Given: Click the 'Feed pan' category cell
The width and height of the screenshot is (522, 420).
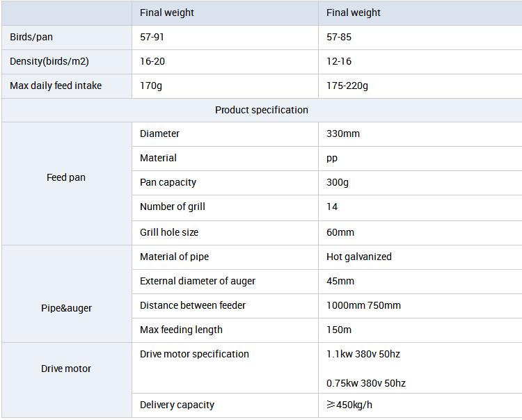Looking at the screenshot, I should (x=66, y=184).
